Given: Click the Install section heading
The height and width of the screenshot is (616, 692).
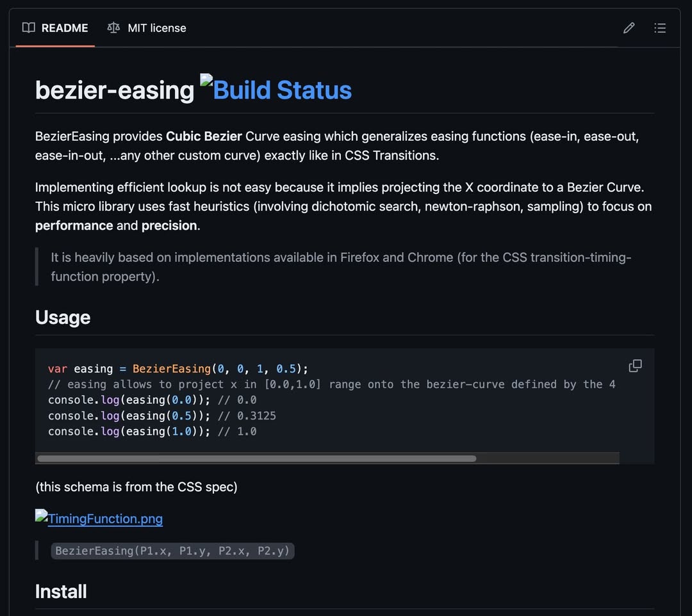Looking at the screenshot, I should point(61,591).
